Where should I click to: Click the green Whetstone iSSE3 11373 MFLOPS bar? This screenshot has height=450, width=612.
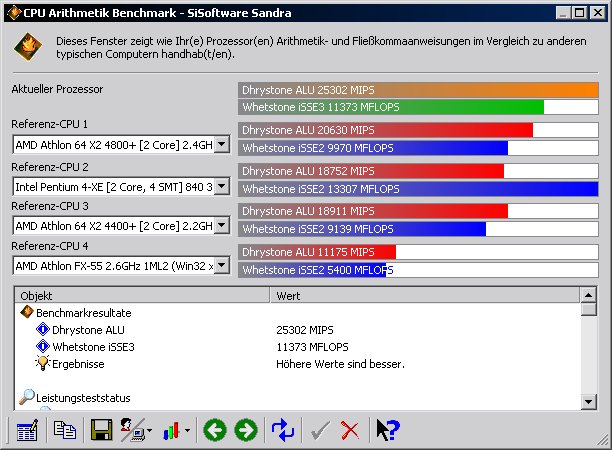click(x=418, y=107)
